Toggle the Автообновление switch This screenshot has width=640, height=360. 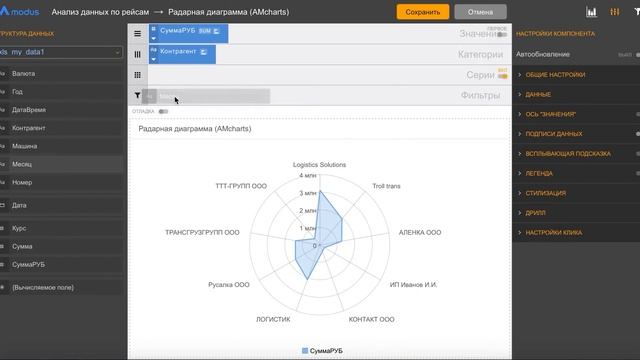point(637,55)
